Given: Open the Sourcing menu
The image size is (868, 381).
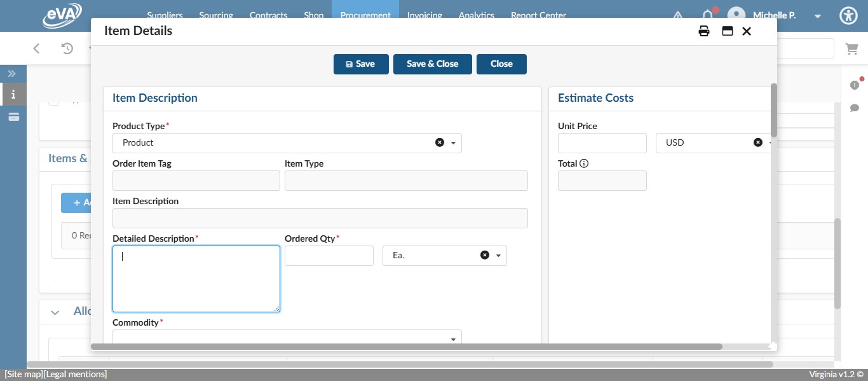Looking at the screenshot, I should coord(216,15).
